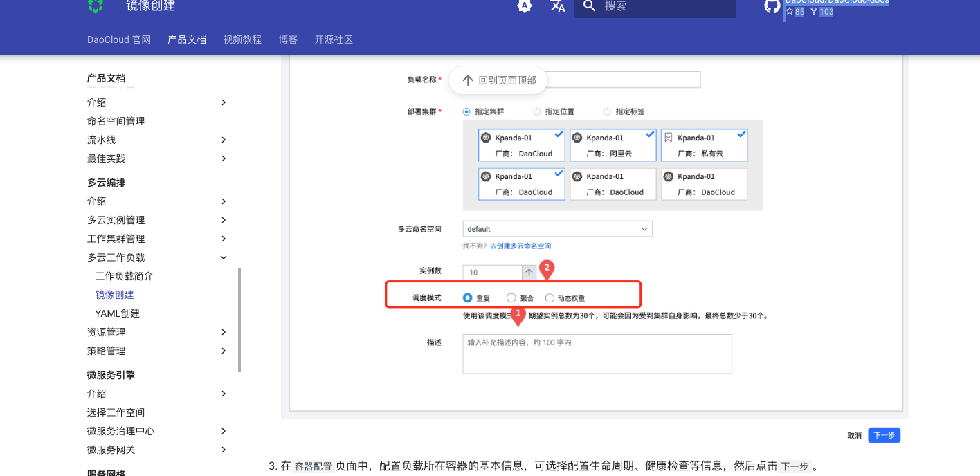Click the 镜像创建 page title in header
980x476 pixels.
[150, 6]
